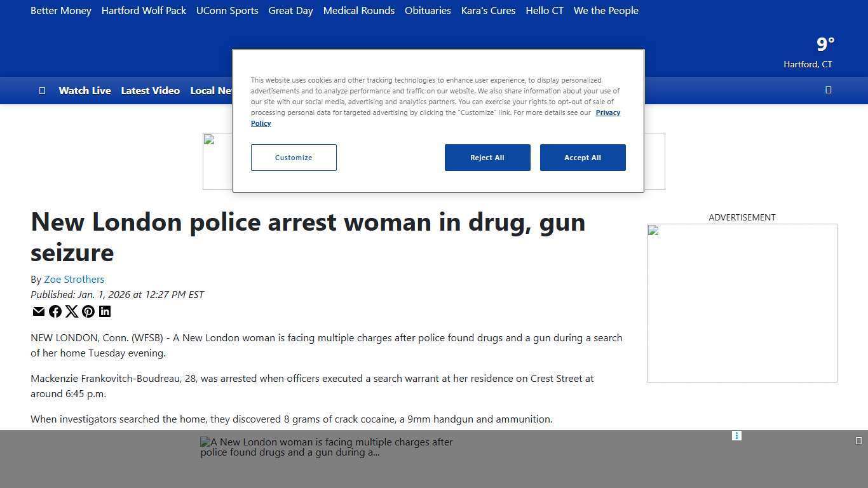Pin the article using the Pinterest icon
Screen dimensions: 868x488
[x=88, y=311]
